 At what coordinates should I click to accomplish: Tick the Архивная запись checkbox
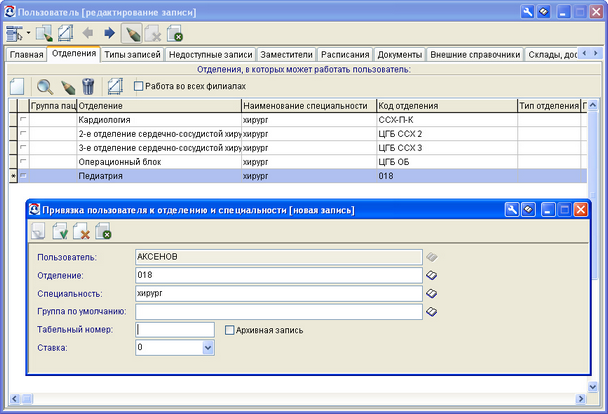pyautogui.click(x=230, y=330)
